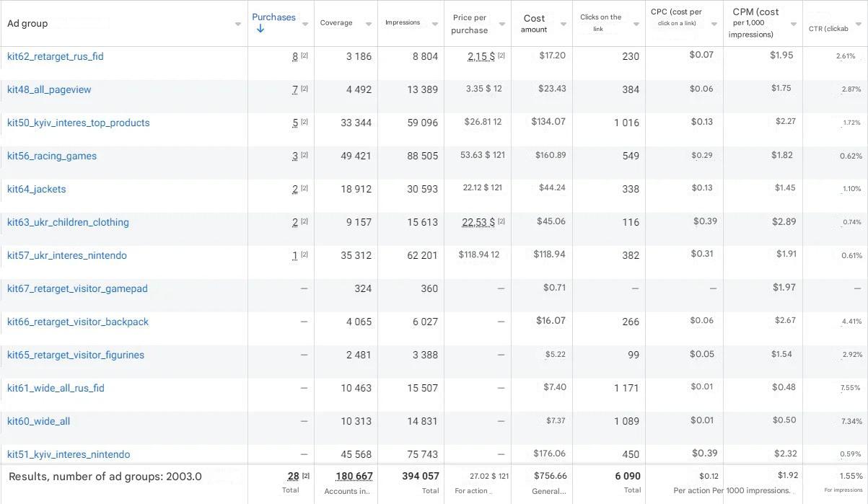
Task: Click the footnote marker beside total purchases 28
Action: [x=305, y=476]
